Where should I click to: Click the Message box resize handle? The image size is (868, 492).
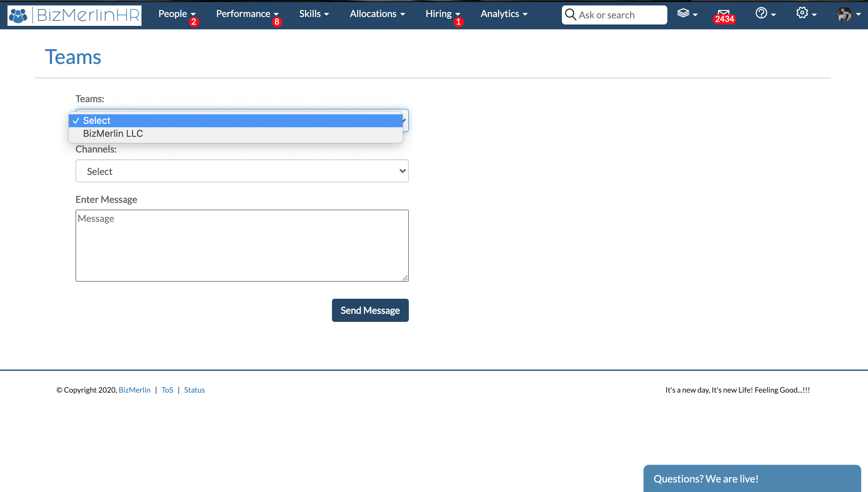tap(405, 278)
